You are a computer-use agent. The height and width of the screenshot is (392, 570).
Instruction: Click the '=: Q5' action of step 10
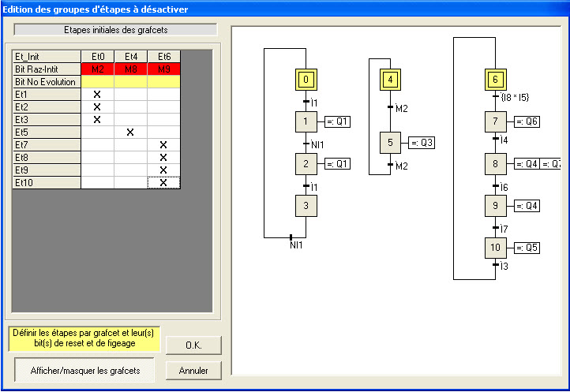(x=527, y=248)
